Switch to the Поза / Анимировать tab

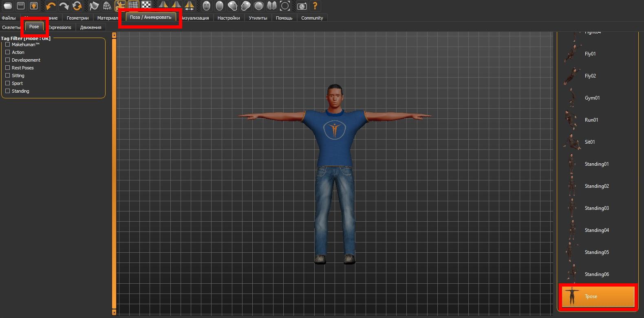click(151, 17)
